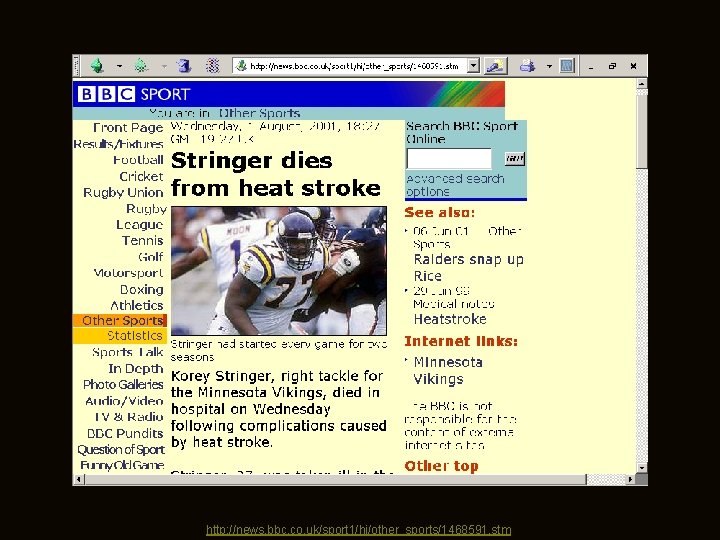This screenshot has width=720, height=540.
Task: Click the address bar URL text
Action: [x=354, y=66]
